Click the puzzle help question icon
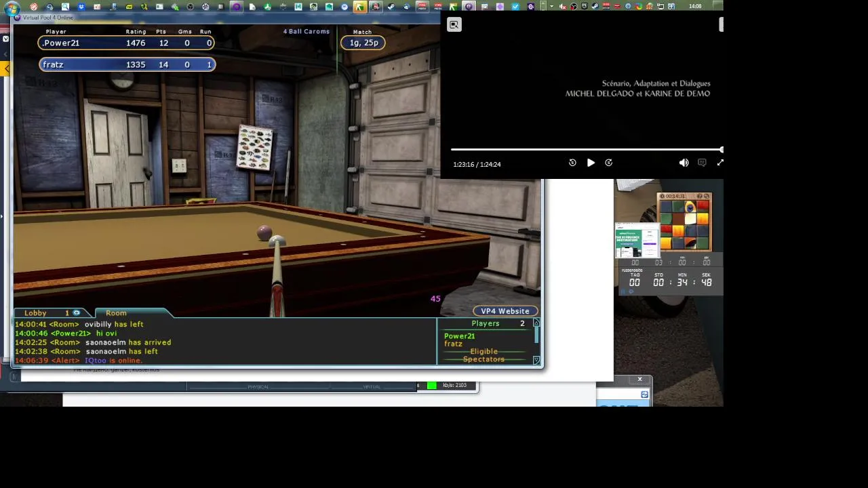Image resolution: width=868 pixels, height=488 pixels. click(699, 197)
